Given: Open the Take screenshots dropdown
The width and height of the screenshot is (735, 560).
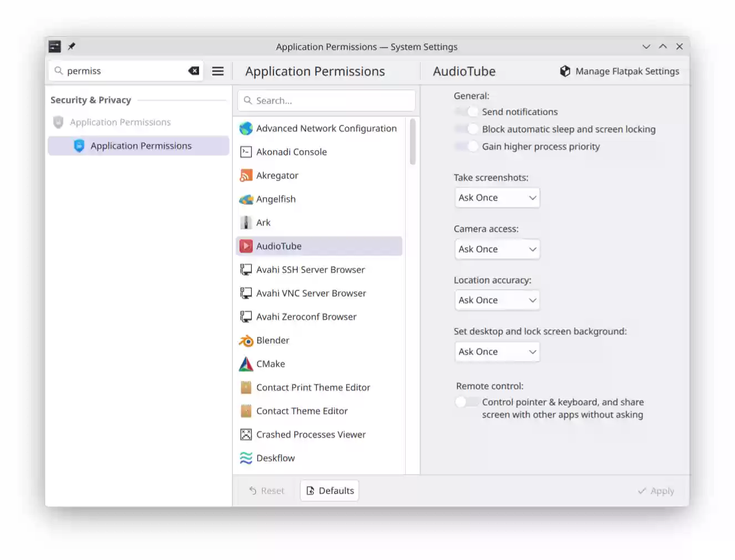Looking at the screenshot, I should 497,197.
